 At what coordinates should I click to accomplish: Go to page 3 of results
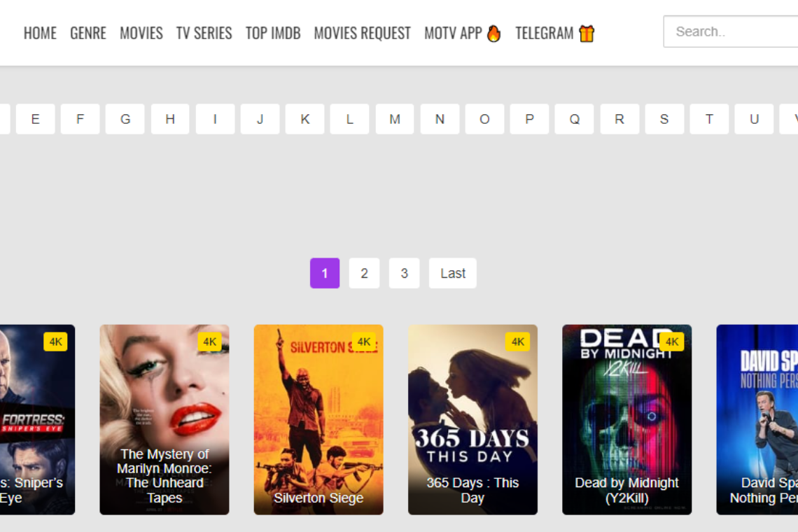404,274
